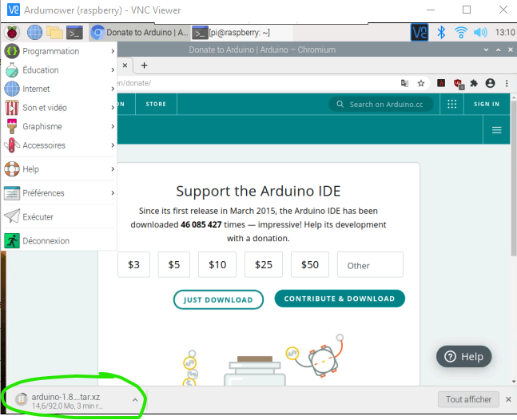
Task: Click the clock showing 13:10
Action: [x=505, y=32]
